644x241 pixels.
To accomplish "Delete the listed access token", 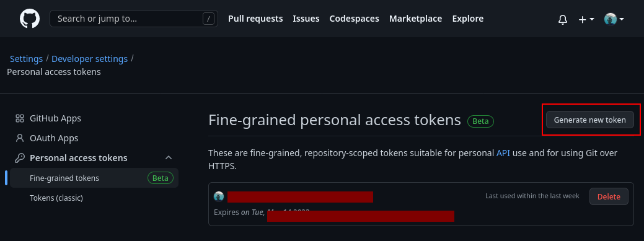I will click(x=609, y=196).
